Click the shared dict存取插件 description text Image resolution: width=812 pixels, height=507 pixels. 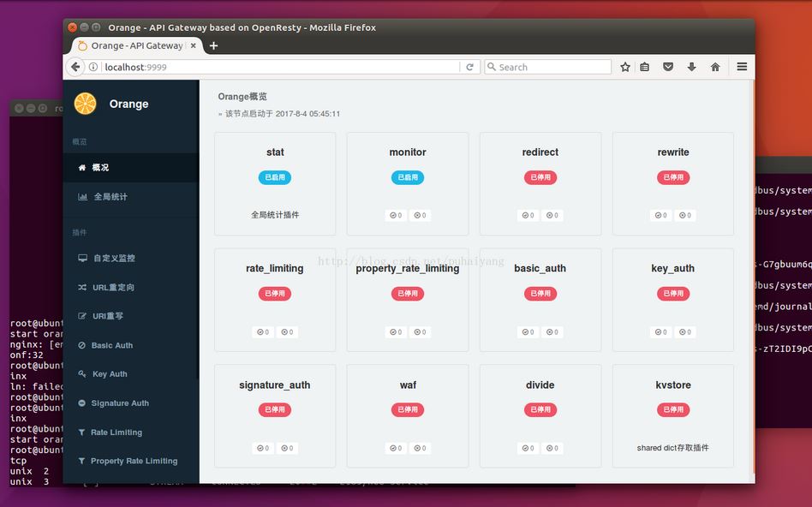click(x=672, y=448)
